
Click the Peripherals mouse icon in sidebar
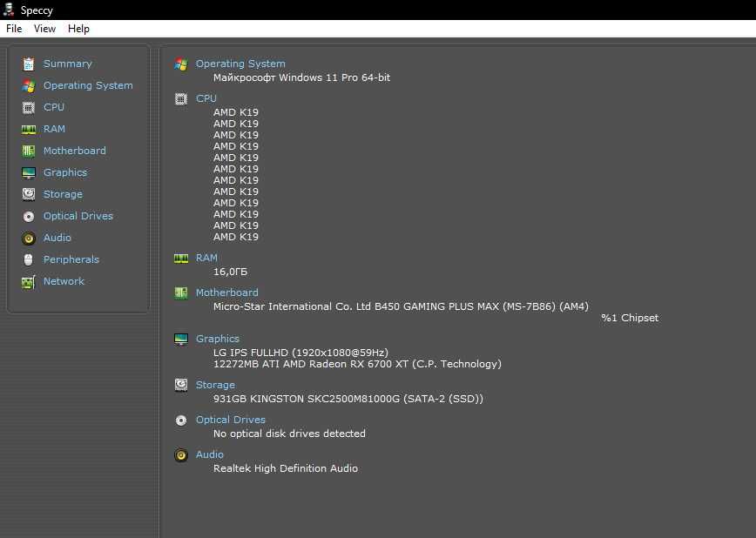coord(29,259)
